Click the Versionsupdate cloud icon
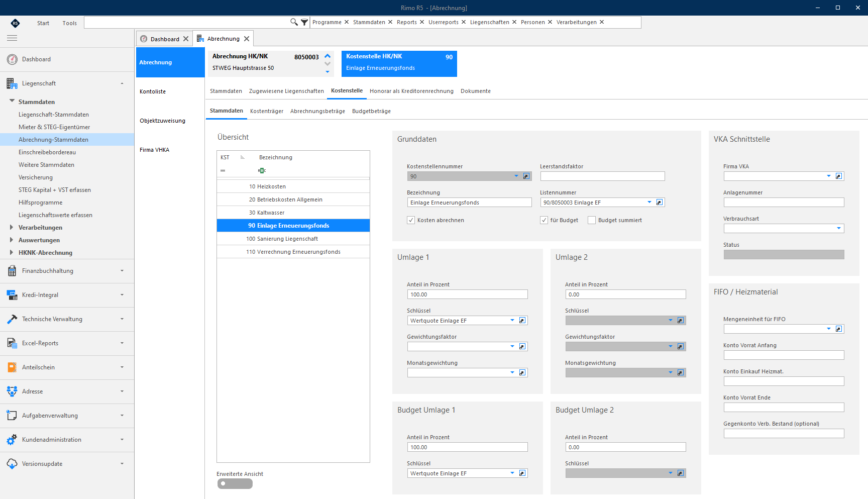868x499 pixels. (12, 464)
